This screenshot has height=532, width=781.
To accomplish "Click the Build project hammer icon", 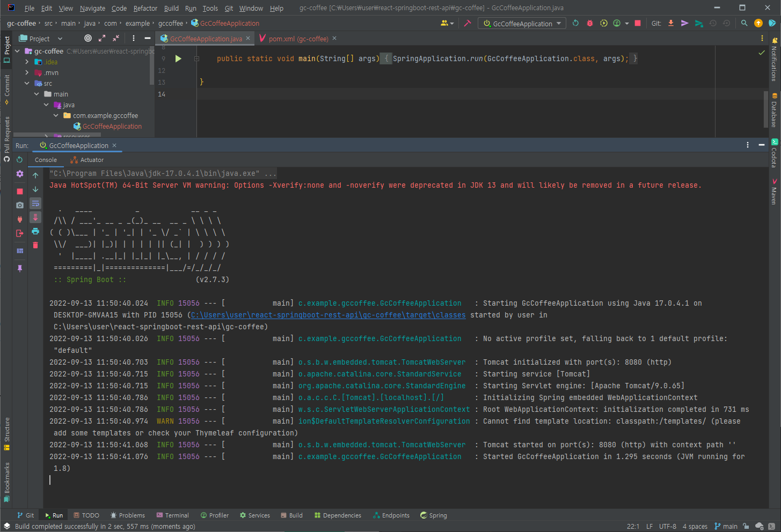I will click(x=468, y=24).
